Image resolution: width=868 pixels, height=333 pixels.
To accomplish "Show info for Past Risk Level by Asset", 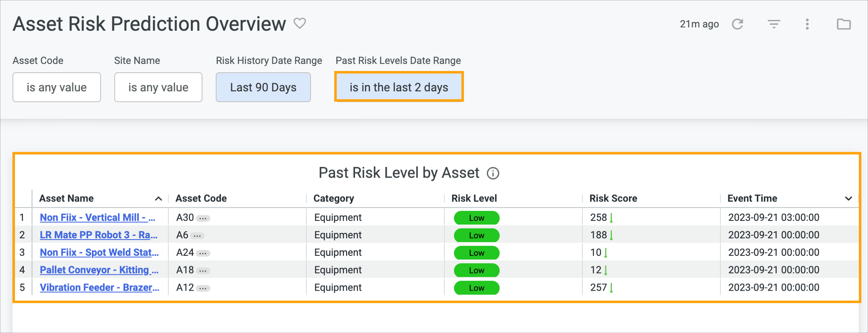I will tap(493, 173).
